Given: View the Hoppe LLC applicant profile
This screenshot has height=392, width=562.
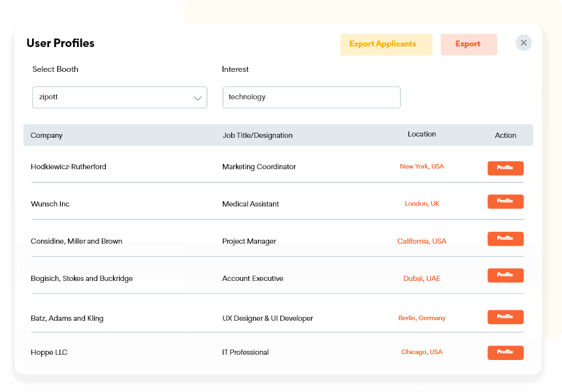Looking at the screenshot, I should [505, 352].
